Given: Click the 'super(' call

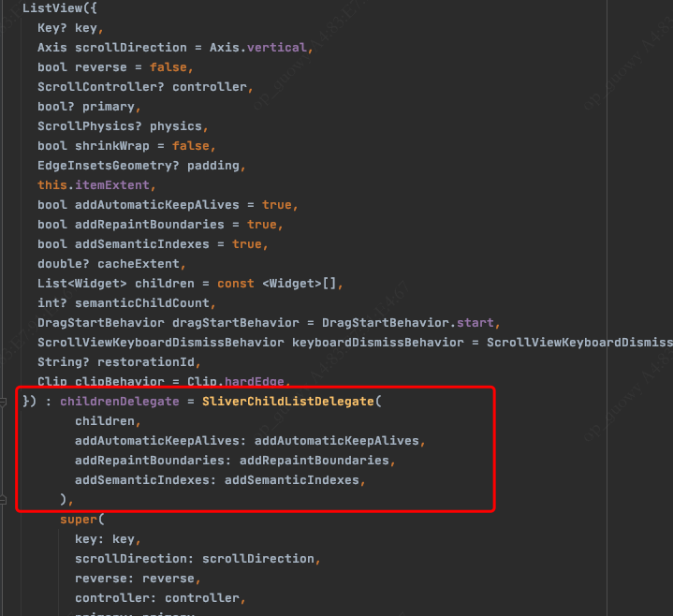Looking at the screenshot, I should tap(82, 520).
